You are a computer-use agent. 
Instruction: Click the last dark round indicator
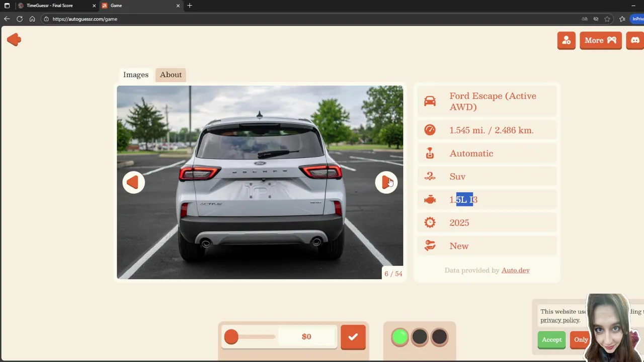(x=439, y=337)
